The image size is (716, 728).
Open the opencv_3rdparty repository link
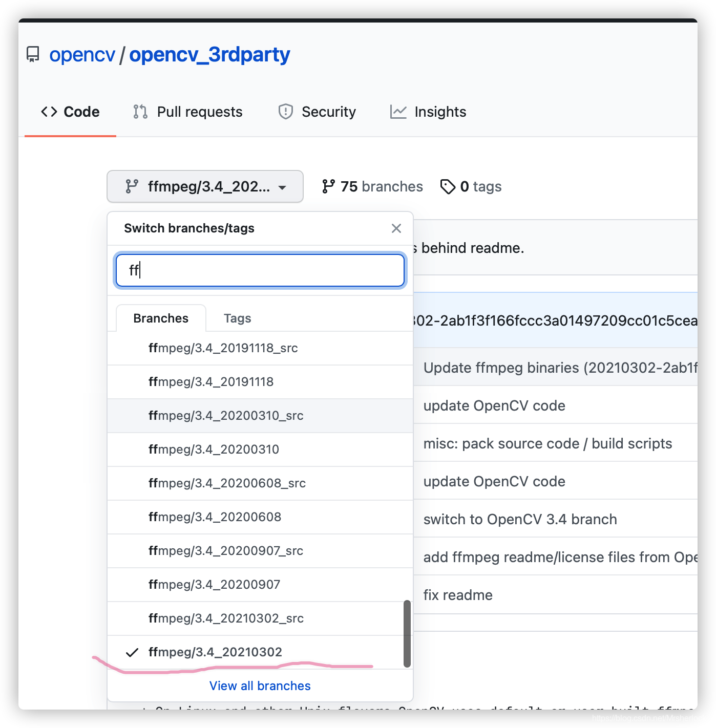pyautogui.click(x=209, y=54)
